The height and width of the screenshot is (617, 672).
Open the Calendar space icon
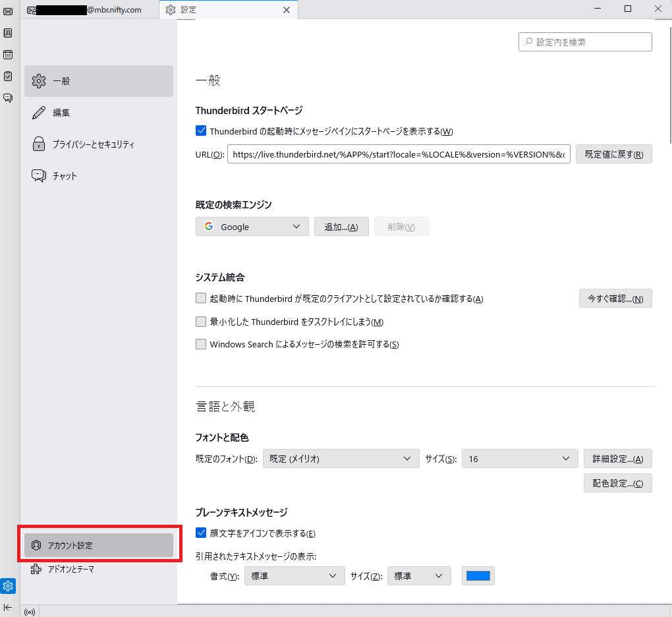pyautogui.click(x=8, y=55)
